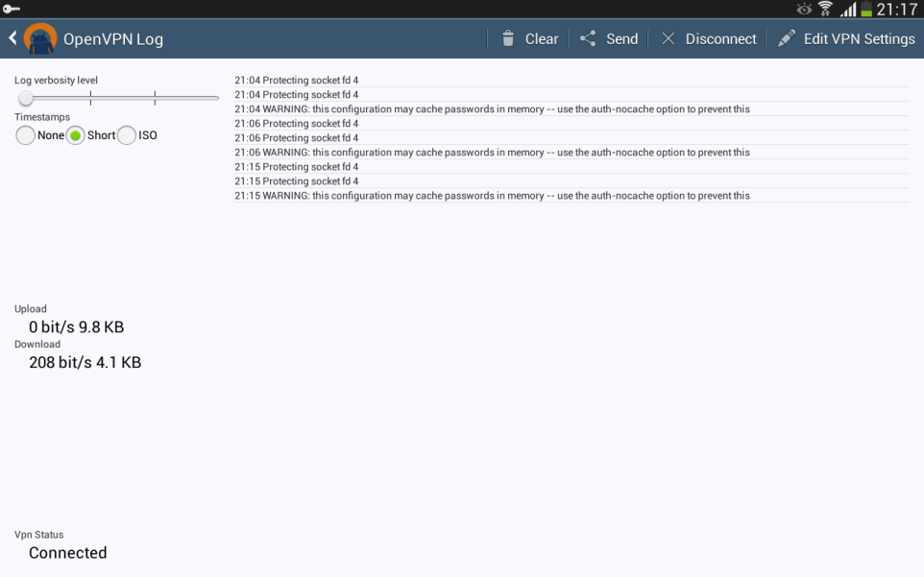Select the ISO timestamps option
The image size is (924, 577).
(x=127, y=135)
